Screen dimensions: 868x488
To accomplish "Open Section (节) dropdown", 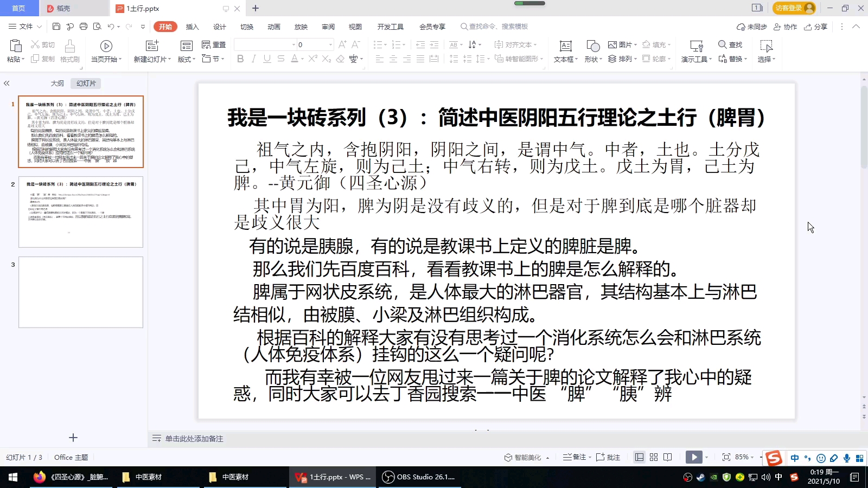I will tap(223, 59).
